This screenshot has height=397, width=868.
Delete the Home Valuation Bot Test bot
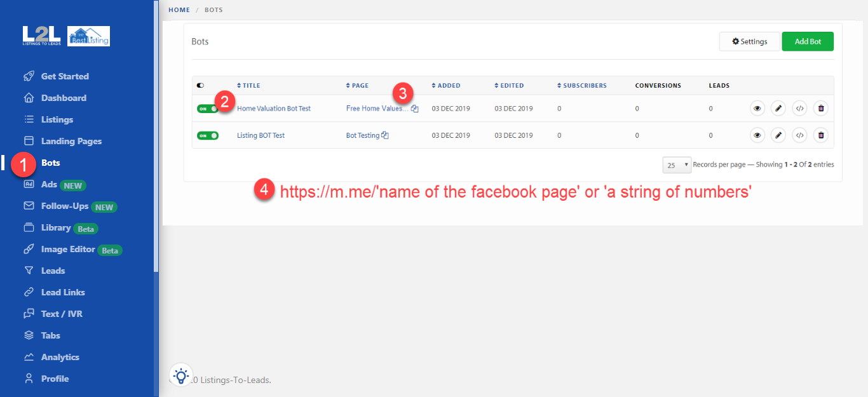click(821, 109)
